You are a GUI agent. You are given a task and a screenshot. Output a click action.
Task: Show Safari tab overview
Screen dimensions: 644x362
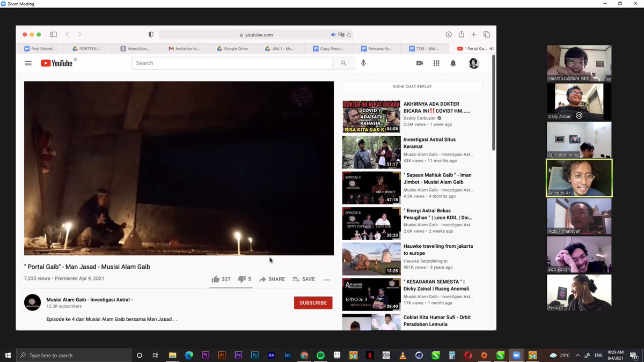(487, 34)
